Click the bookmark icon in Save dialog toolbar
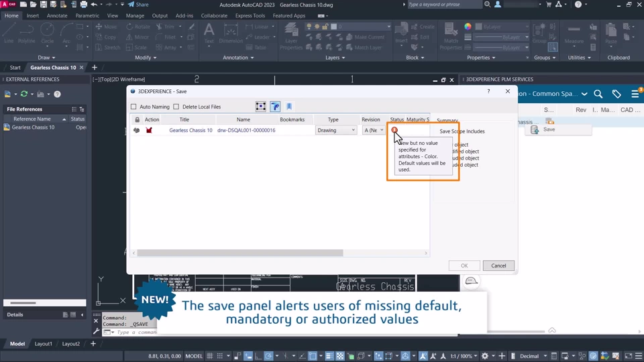 click(289, 107)
